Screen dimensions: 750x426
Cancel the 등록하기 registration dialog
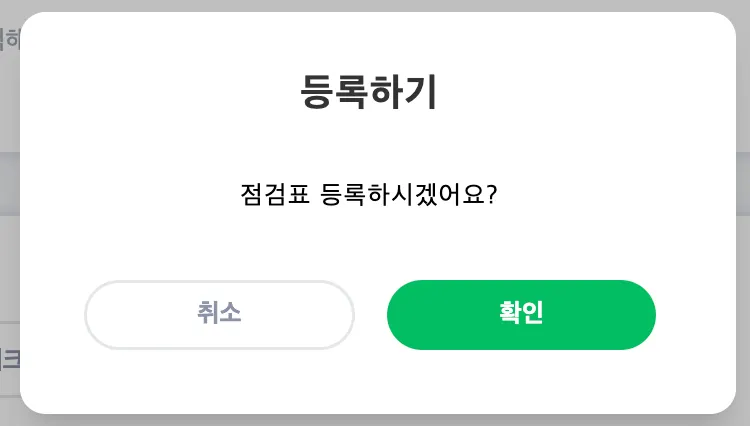pos(219,315)
